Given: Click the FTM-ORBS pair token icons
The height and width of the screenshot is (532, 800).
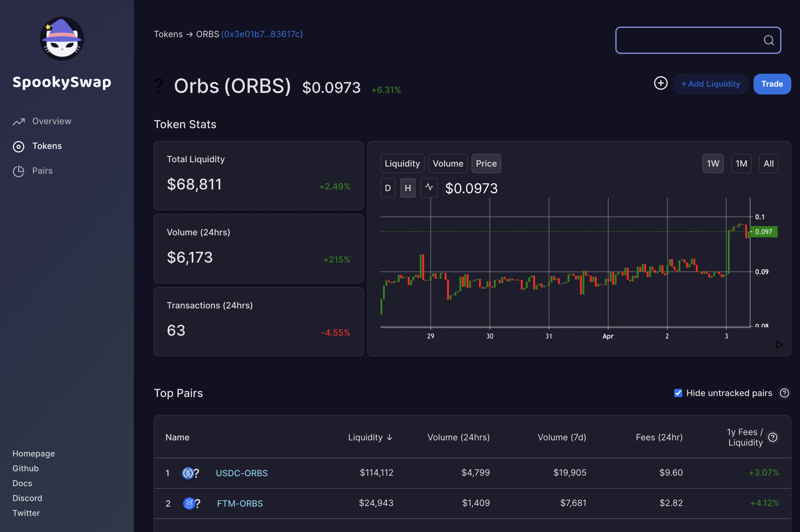Looking at the screenshot, I should [x=191, y=503].
